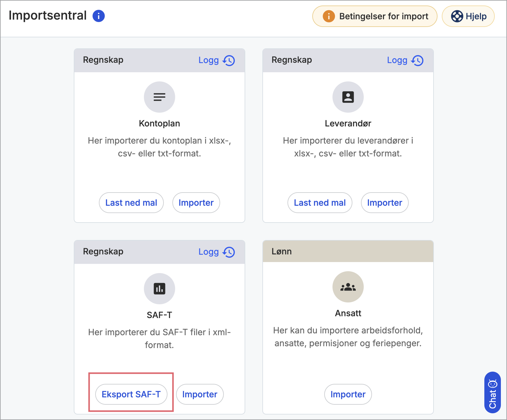507x420 pixels.
Task: Click Importer in the SAF-T card
Action: (200, 394)
